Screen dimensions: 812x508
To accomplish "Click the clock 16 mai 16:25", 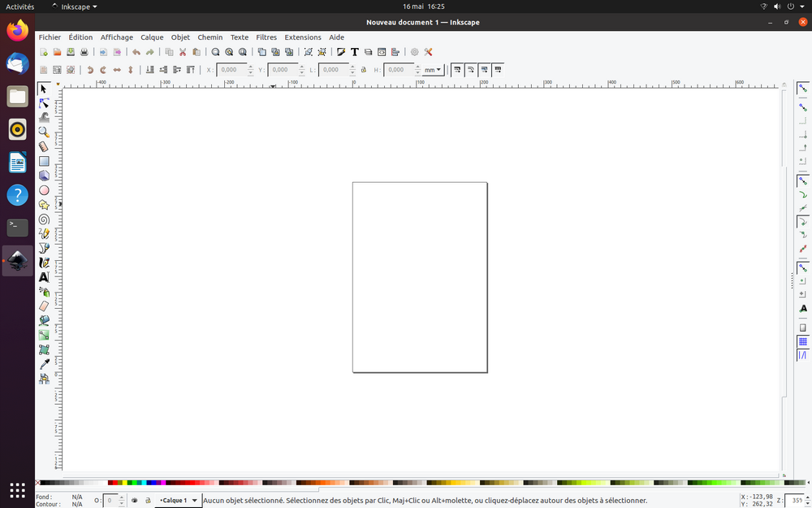I will click(424, 7).
